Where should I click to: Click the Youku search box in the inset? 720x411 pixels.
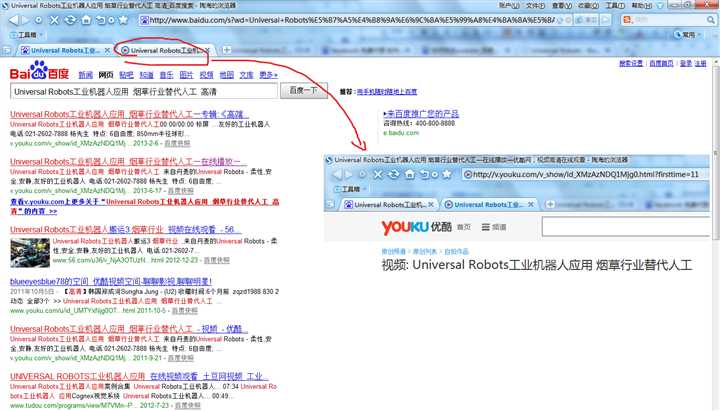(626, 227)
